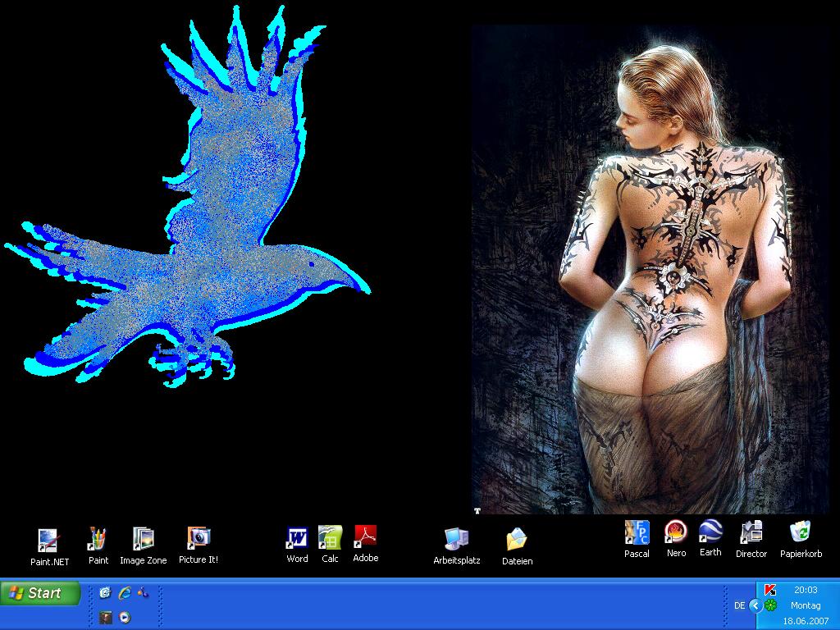Open the Calc spreadsheet shortcut
The height and width of the screenshot is (630, 840).
pyautogui.click(x=330, y=538)
